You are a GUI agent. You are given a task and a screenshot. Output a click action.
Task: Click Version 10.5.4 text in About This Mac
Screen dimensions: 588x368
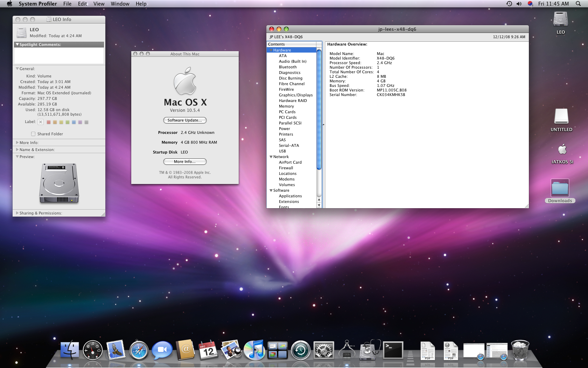(x=185, y=110)
